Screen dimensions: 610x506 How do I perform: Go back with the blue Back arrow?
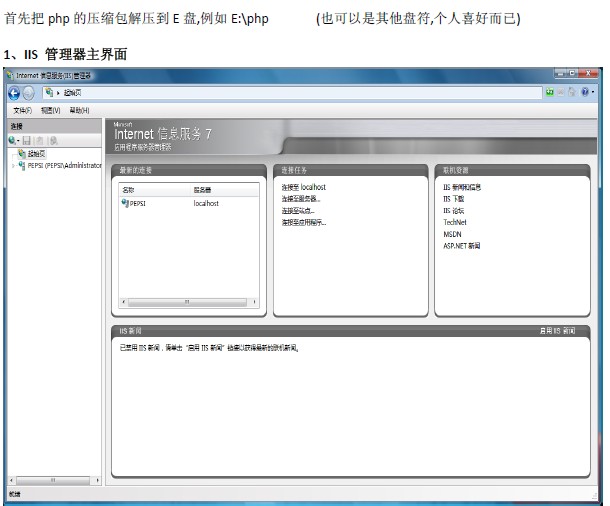coord(14,93)
